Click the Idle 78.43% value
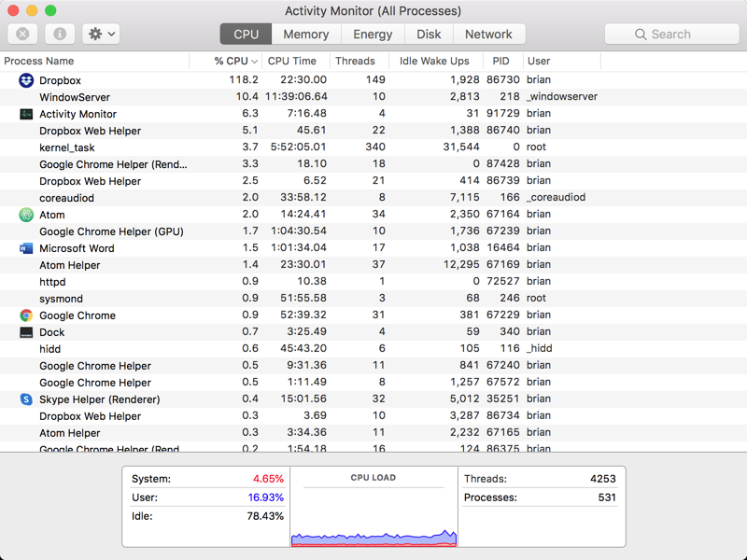This screenshot has height=560, width=747. tap(265, 516)
